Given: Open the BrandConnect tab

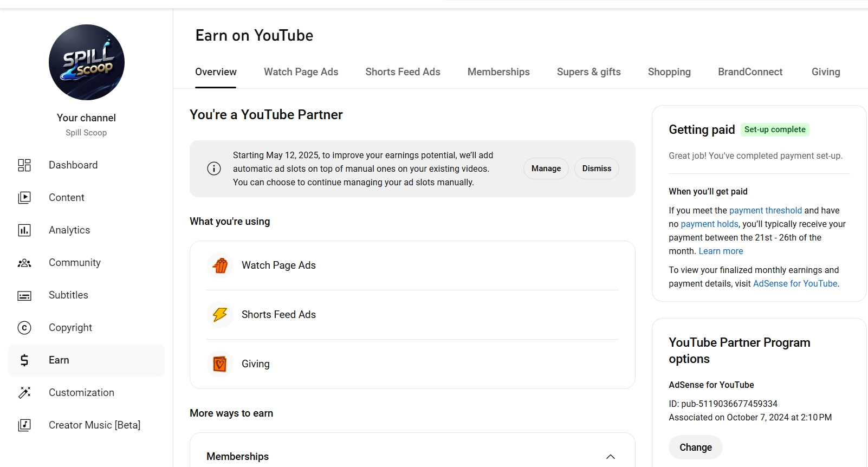Looking at the screenshot, I should coord(750,72).
